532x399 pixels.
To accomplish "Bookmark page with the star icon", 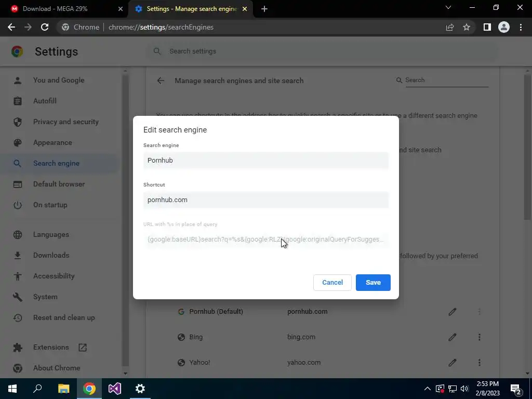I will pos(467,27).
